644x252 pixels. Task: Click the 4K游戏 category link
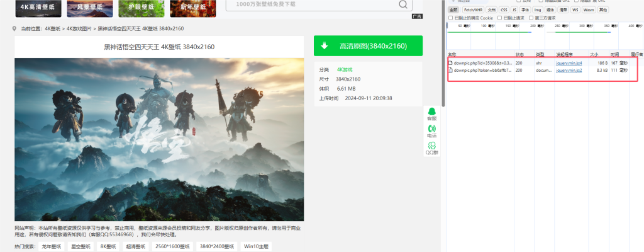[345, 69]
